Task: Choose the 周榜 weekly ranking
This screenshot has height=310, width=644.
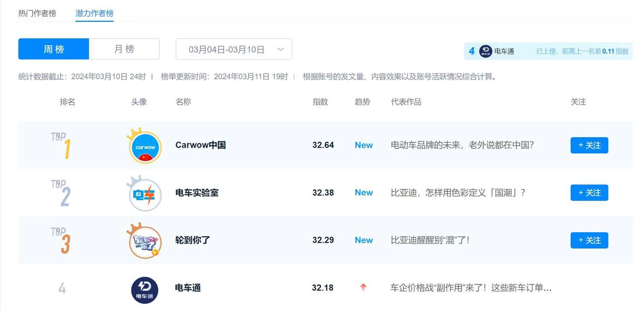Action: 54,49
